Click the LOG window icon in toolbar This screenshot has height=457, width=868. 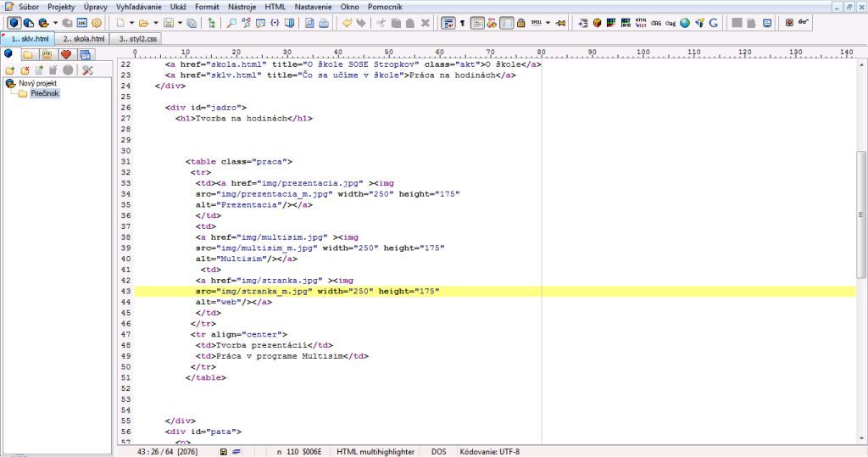click(82, 23)
